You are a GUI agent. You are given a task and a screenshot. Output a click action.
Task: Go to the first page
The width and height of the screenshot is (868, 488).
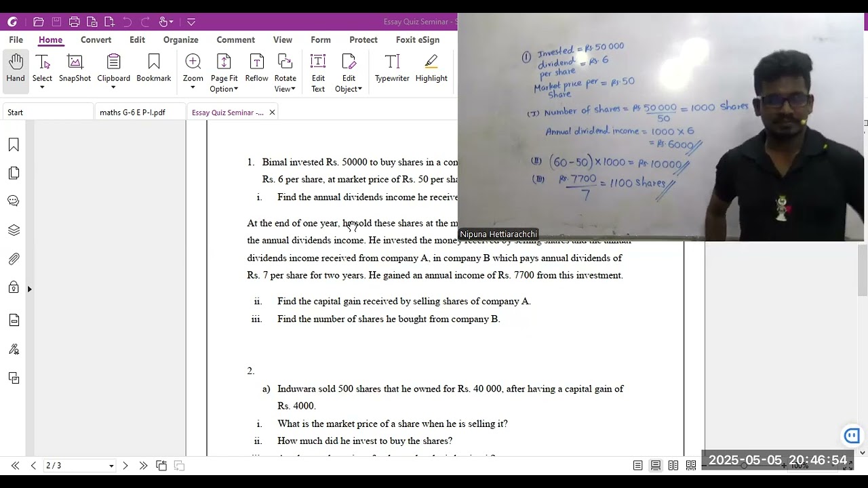coord(15,466)
